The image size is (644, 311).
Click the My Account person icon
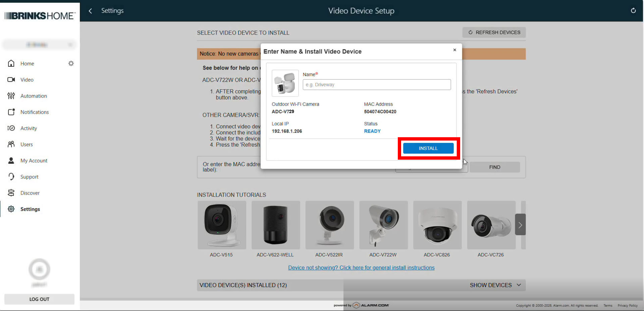(x=11, y=161)
